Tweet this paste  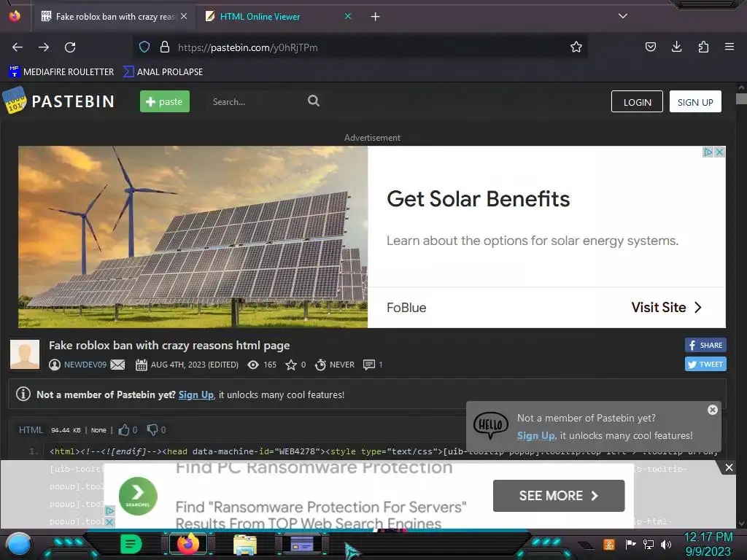[x=705, y=365]
